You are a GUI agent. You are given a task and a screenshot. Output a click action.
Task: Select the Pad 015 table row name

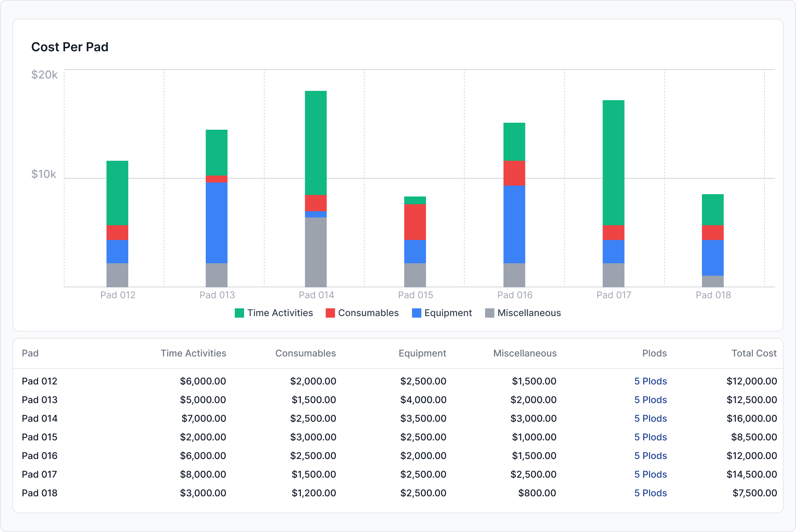(40, 437)
